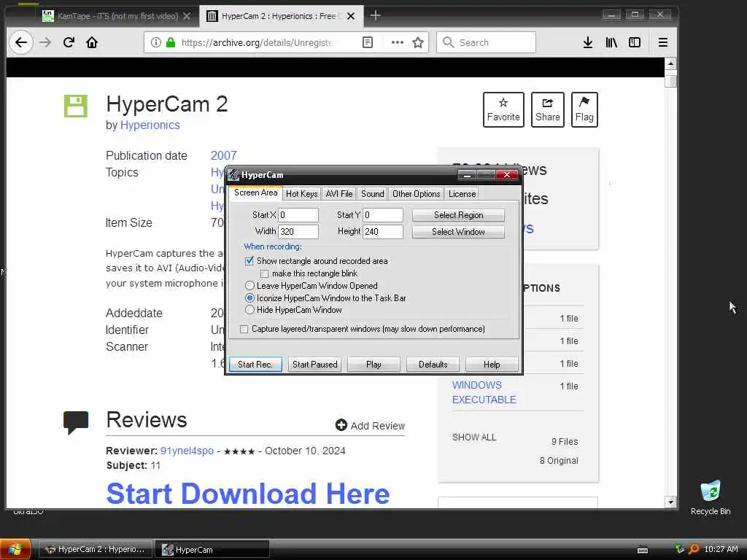The image size is (747, 560).
Task: Open site information icon in address bar
Action: (x=156, y=42)
